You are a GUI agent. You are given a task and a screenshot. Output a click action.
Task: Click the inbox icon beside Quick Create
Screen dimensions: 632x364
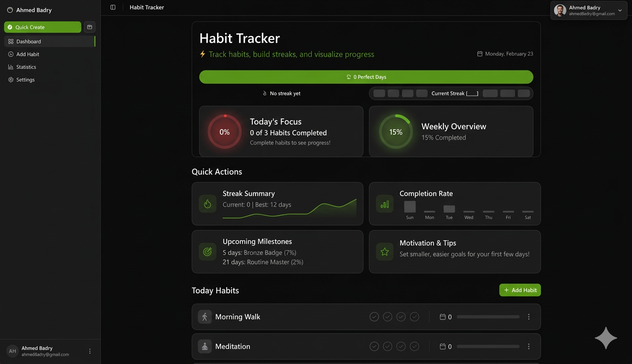pos(90,27)
